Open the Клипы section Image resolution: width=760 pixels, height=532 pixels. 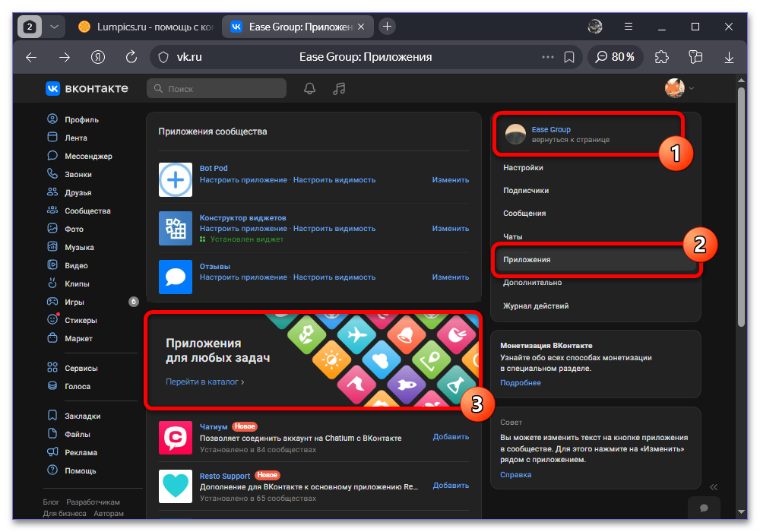pos(77,283)
